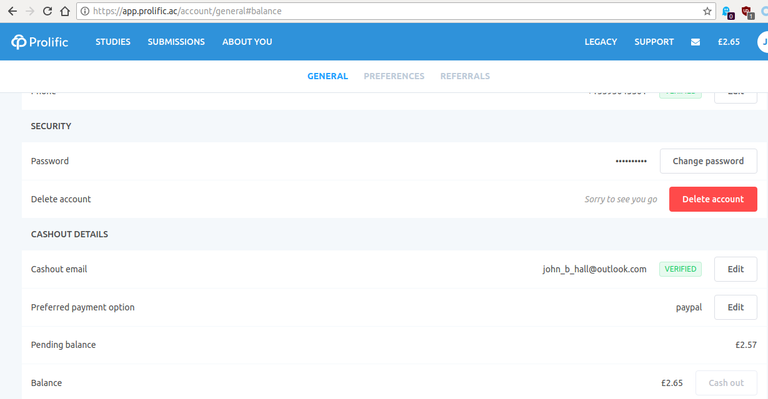Open the user avatar menu
This screenshot has height=399, width=768.
763,42
